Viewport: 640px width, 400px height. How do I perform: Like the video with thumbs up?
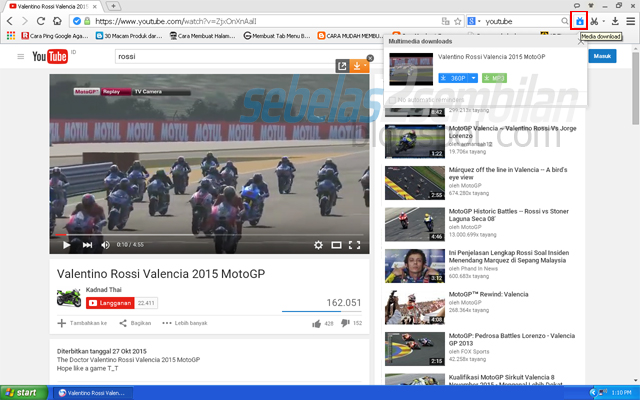click(x=316, y=324)
